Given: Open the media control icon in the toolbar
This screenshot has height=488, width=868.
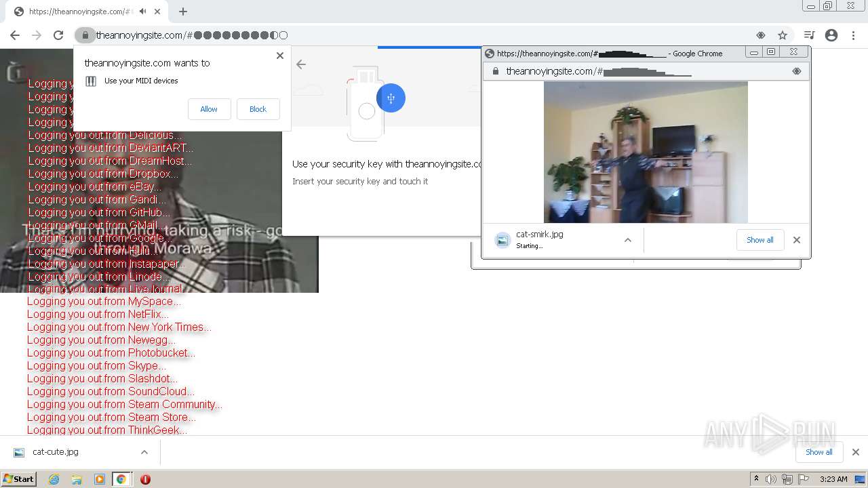Looking at the screenshot, I should click(809, 35).
